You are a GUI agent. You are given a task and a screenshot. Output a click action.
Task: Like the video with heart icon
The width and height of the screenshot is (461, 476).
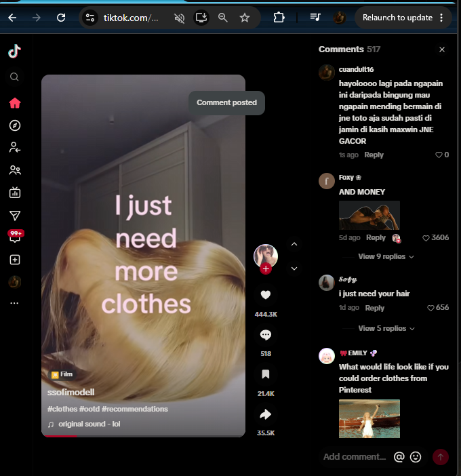click(x=266, y=295)
